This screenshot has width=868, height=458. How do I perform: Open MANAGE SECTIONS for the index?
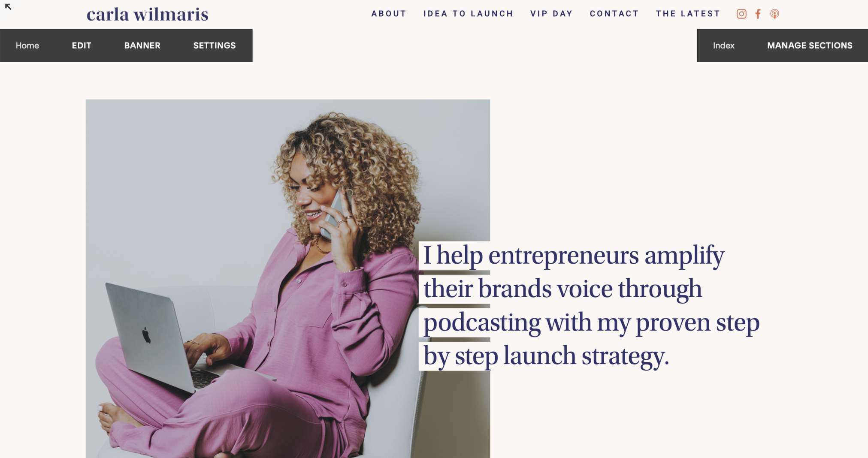810,45
